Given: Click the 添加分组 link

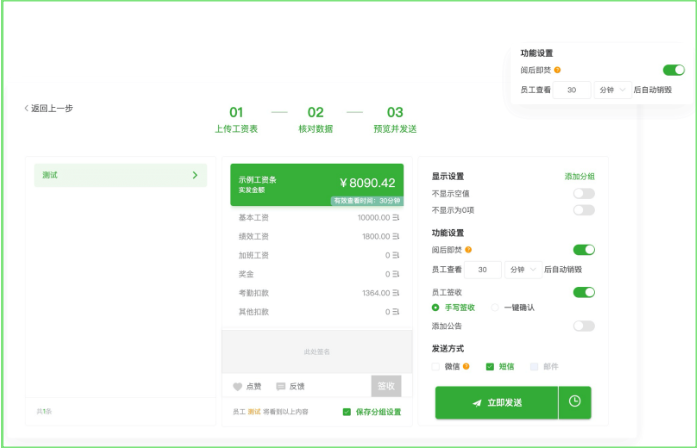Looking at the screenshot, I should tap(579, 176).
